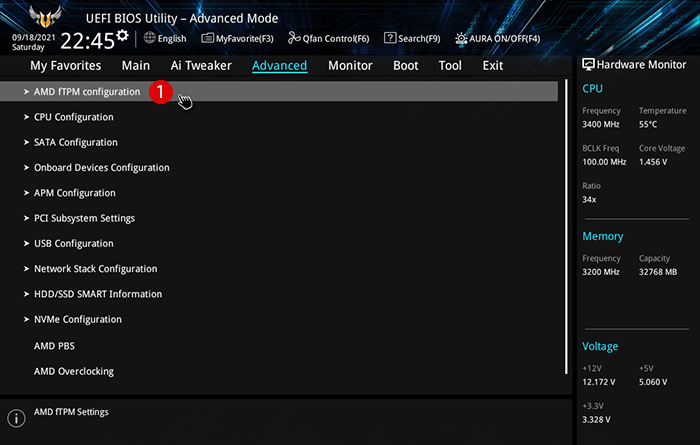Expand arrow for Network Stack Configuration
The height and width of the screenshot is (445, 700).
(x=26, y=269)
